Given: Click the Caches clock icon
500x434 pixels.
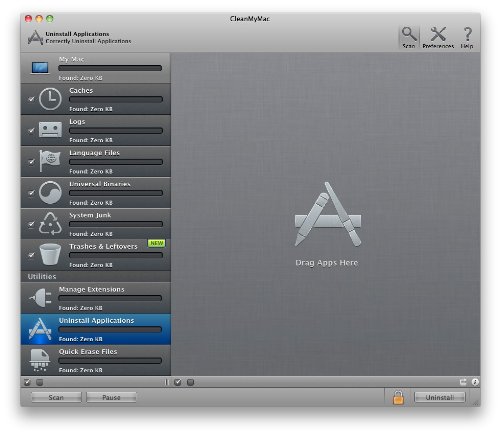Looking at the screenshot, I should pyautogui.click(x=50, y=99).
